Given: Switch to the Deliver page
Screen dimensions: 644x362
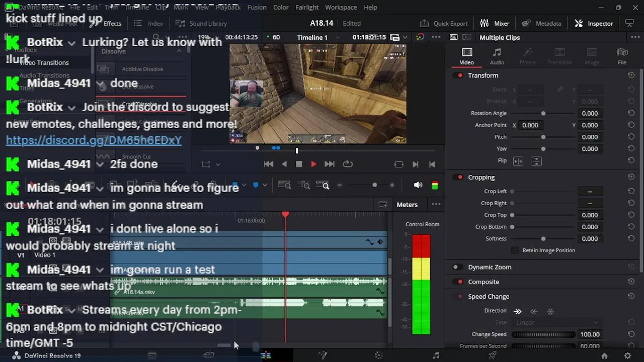Looking at the screenshot, I should click(493, 355).
